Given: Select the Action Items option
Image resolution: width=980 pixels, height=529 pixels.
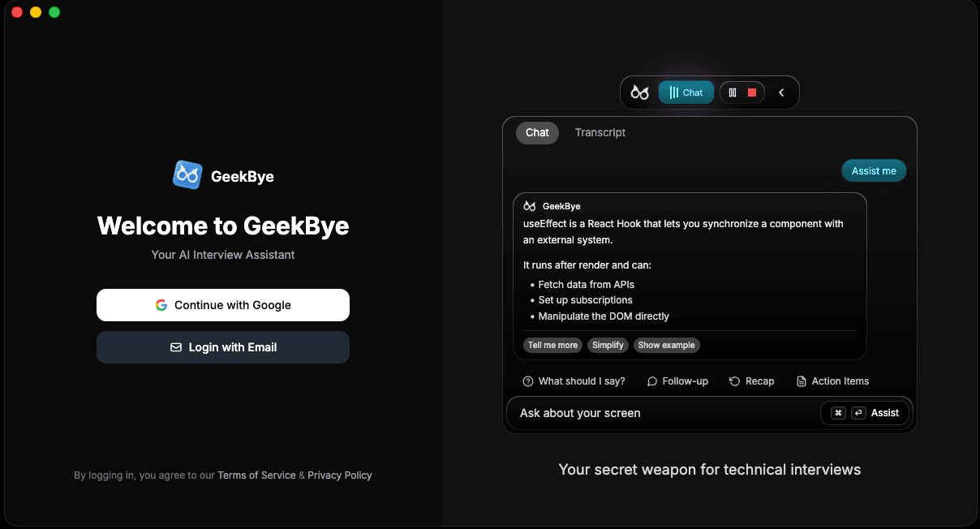Looking at the screenshot, I should tap(832, 381).
